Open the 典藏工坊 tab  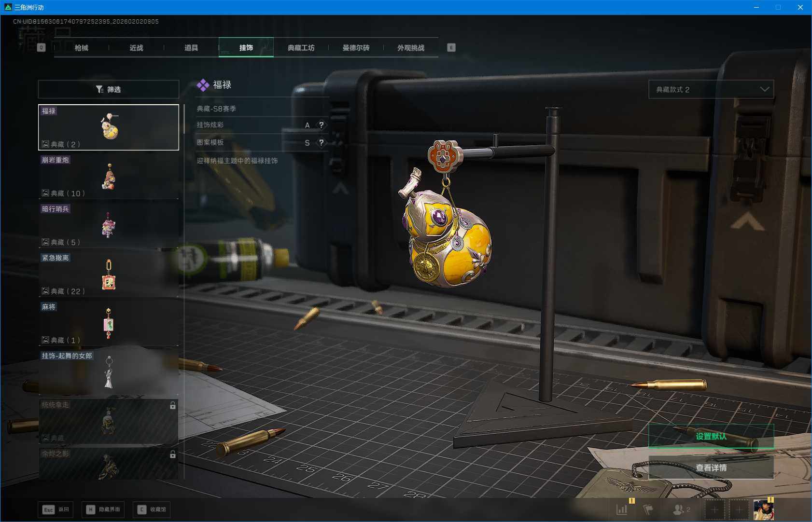click(x=301, y=48)
